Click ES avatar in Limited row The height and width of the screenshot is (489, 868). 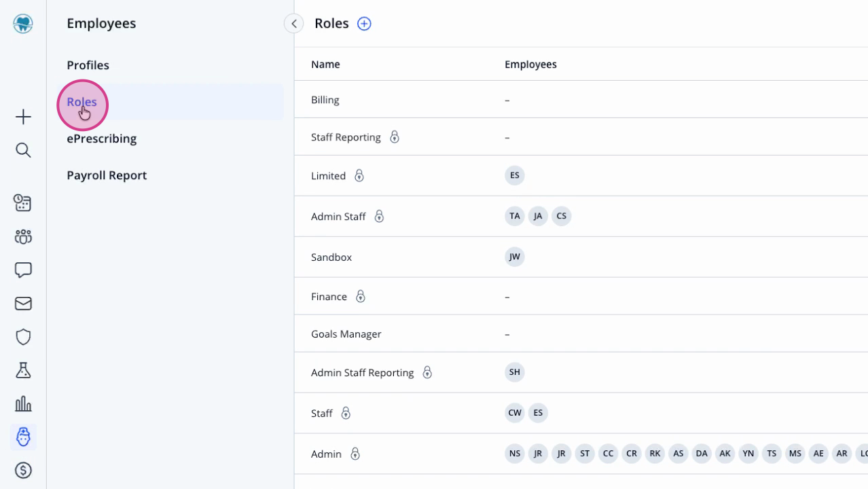coord(515,175)
